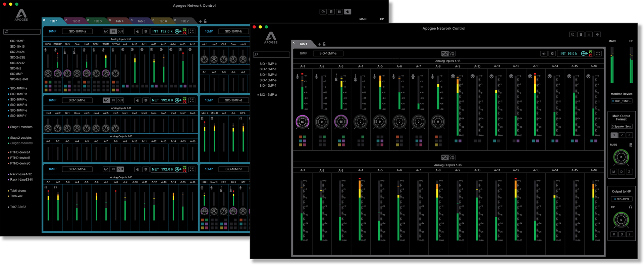Click microphone icon on channel A-1, front window

point(297,77)
